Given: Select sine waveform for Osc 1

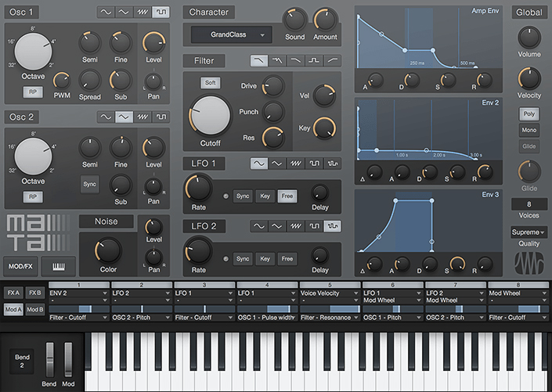Looking at the screenshot, I should (106, 13).
